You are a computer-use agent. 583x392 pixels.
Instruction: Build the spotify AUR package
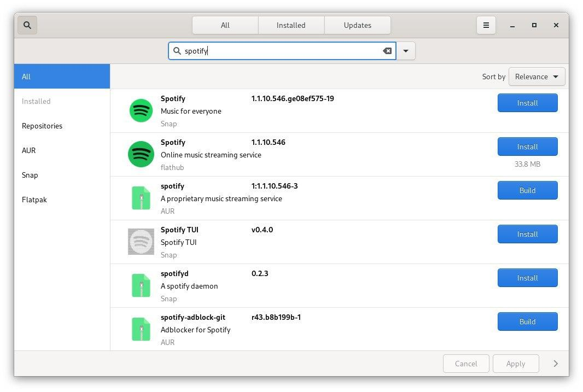527,190
